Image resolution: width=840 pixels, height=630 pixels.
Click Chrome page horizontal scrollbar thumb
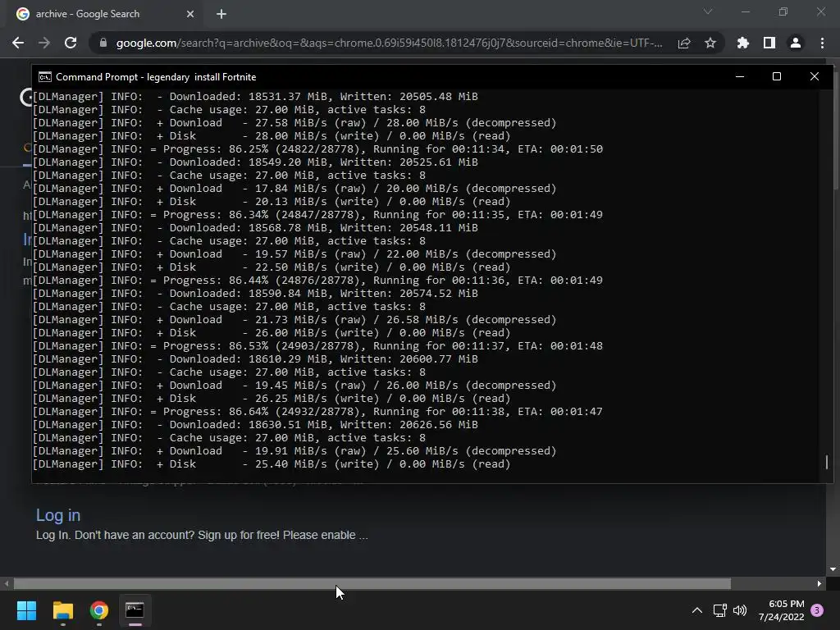(x=372, y=583)
